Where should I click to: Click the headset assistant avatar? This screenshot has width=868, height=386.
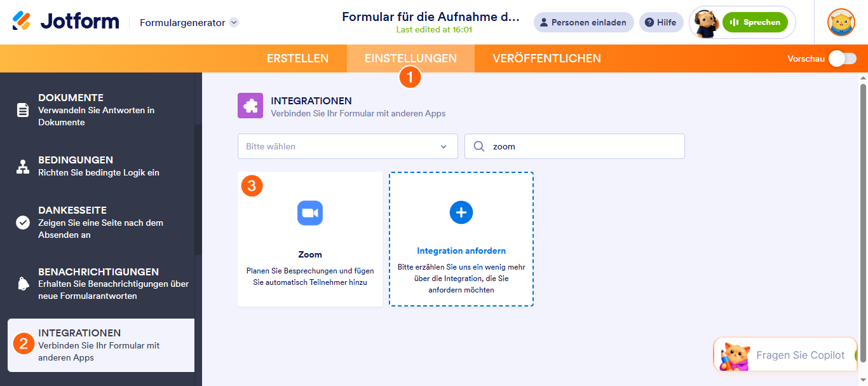point(706,23)
